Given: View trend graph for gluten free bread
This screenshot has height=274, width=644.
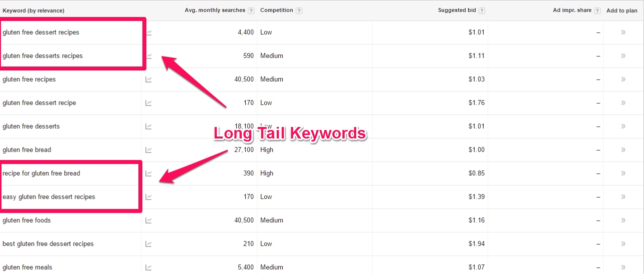Looking at the screenshot, I should [x=148, y=150].
